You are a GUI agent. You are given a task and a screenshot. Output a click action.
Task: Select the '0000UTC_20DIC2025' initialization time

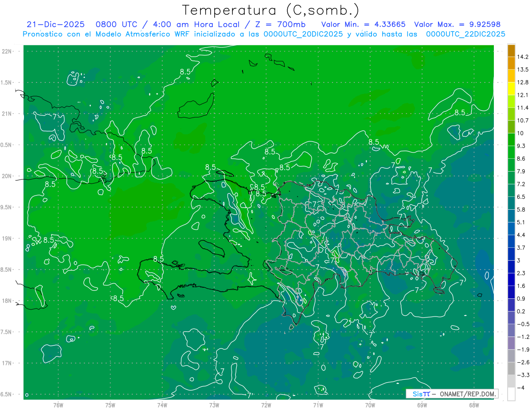(x=302, y=34)
